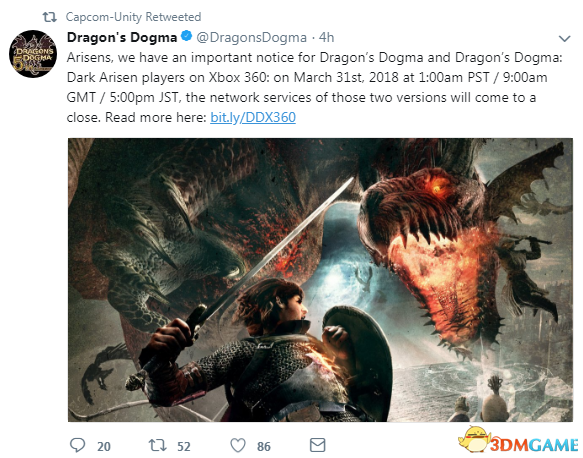
Task: Click the yellow chick mascot logo
Action: click(473, 440)
